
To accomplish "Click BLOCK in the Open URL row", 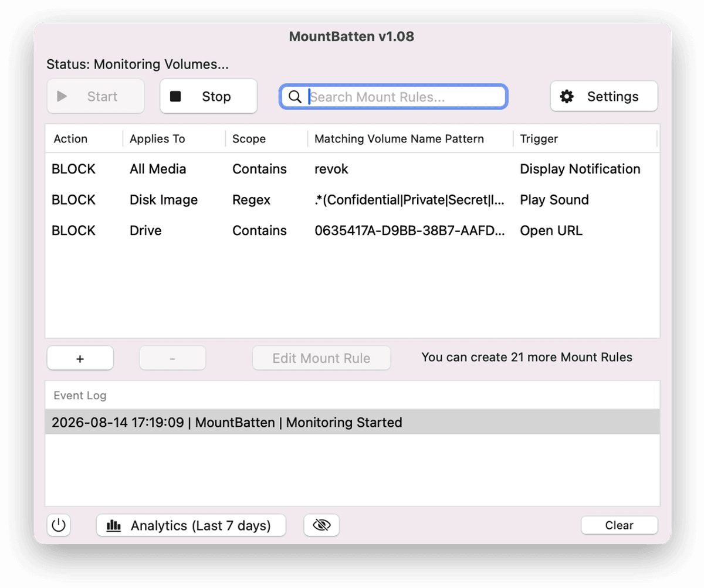I will point(73,231).
